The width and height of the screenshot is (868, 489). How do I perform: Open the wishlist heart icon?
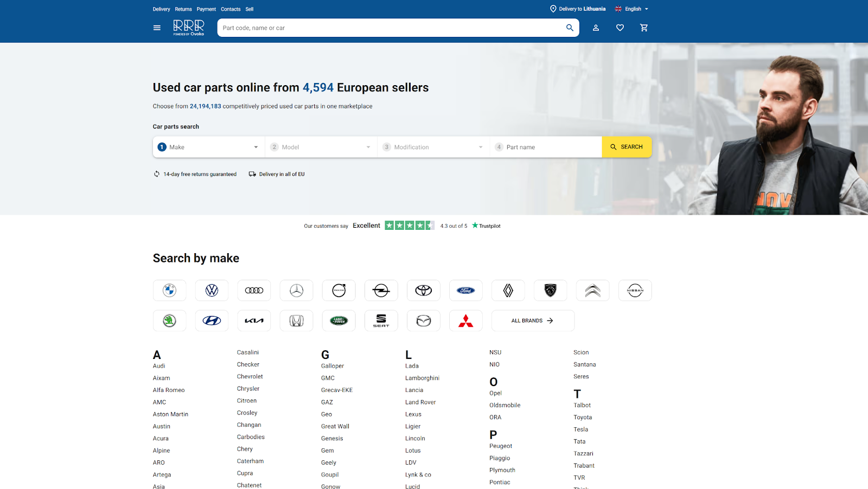(620, 28)
